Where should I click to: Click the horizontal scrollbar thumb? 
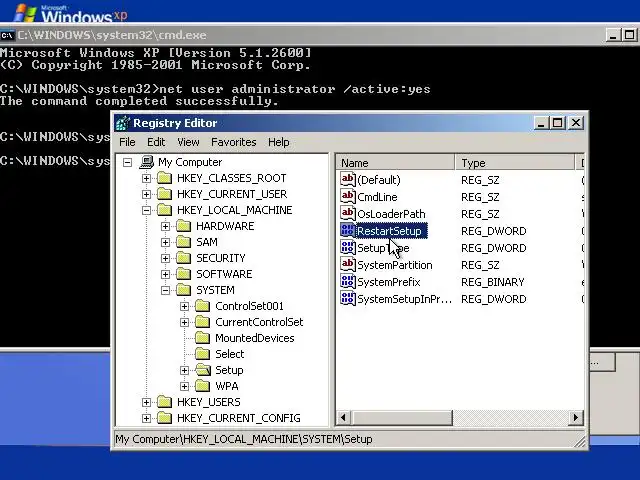(402, 418)
